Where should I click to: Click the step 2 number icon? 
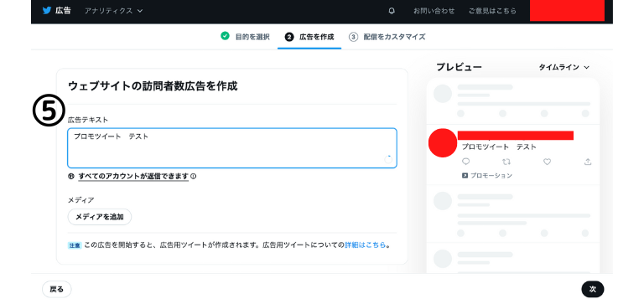coord(289,37)
